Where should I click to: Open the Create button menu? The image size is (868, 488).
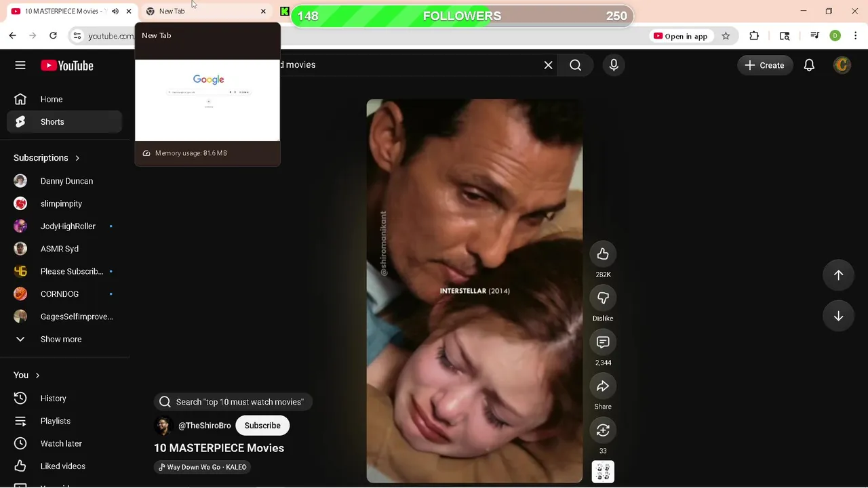[x=765, y=65]
